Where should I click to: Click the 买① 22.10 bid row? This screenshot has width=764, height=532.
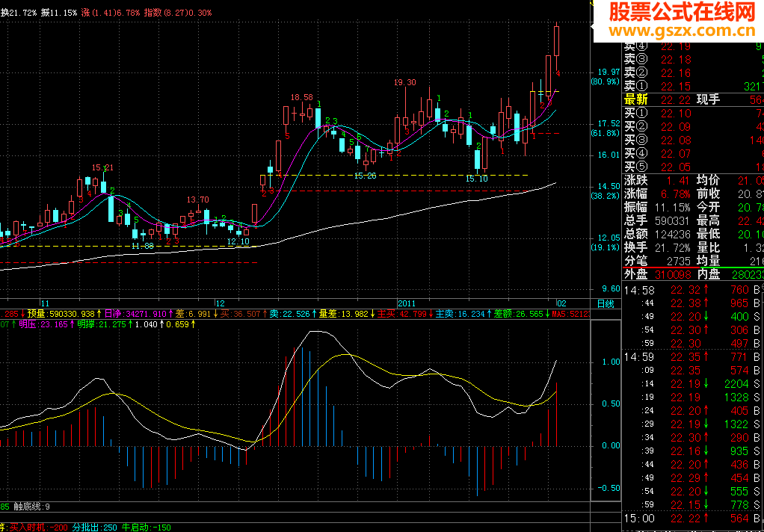pyautogui.click(x=693, y=114)
